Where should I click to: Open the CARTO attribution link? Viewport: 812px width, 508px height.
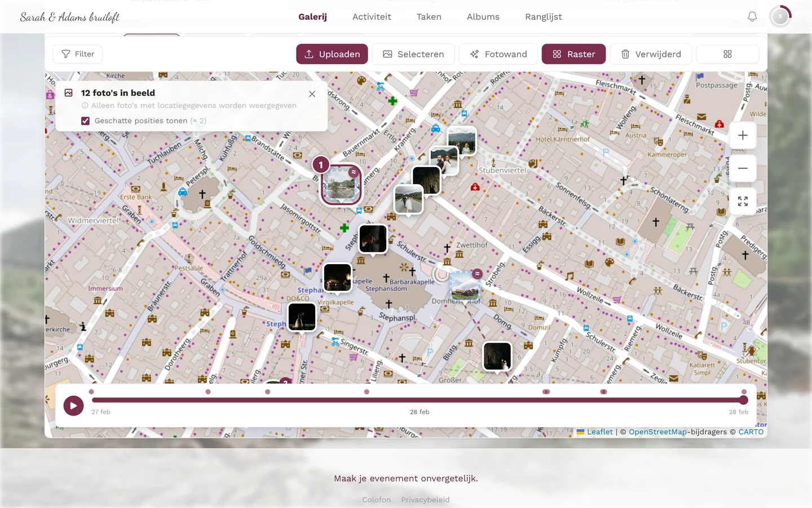[x=751, y=432]
